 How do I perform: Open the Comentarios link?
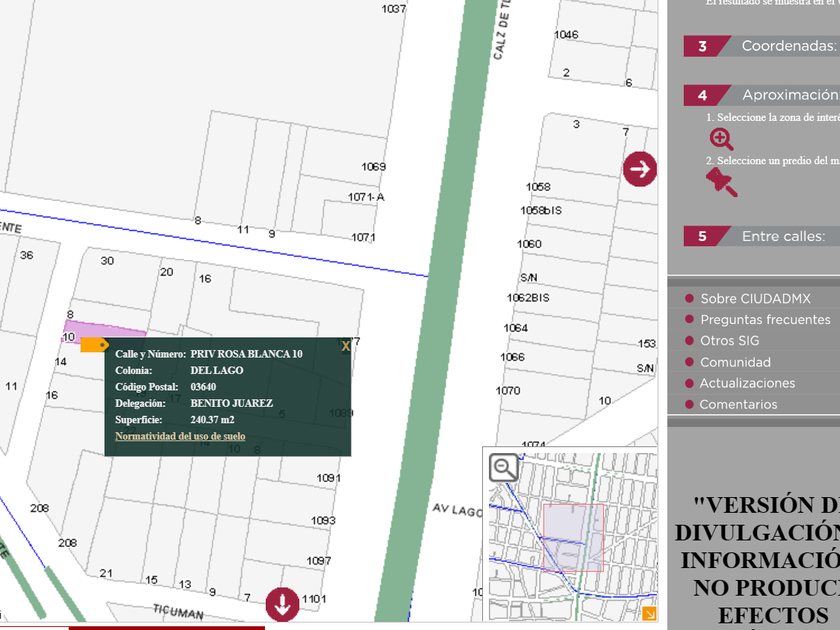tap(738, 404)
